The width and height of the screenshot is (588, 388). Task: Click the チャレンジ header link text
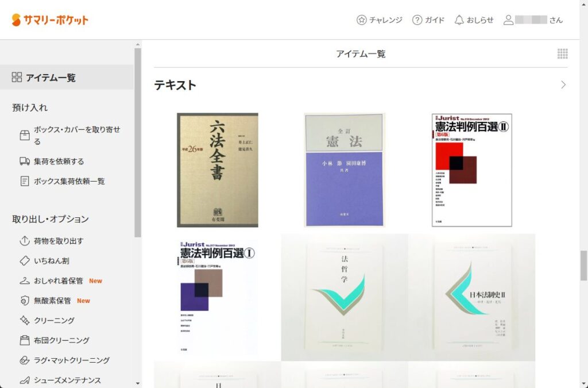click(385, 20)
